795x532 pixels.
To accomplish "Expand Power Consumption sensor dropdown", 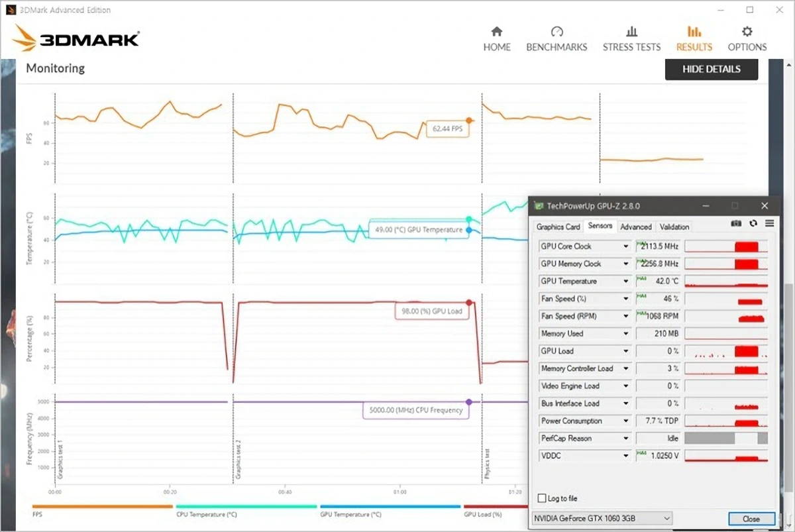I will [x=625, y=421].
